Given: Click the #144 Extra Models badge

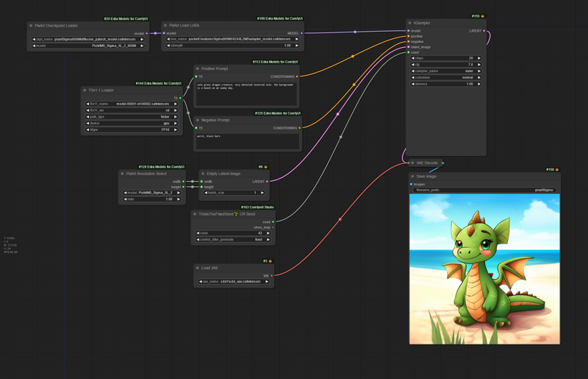Looking at the screenshot, I should [x=158, y=83].
